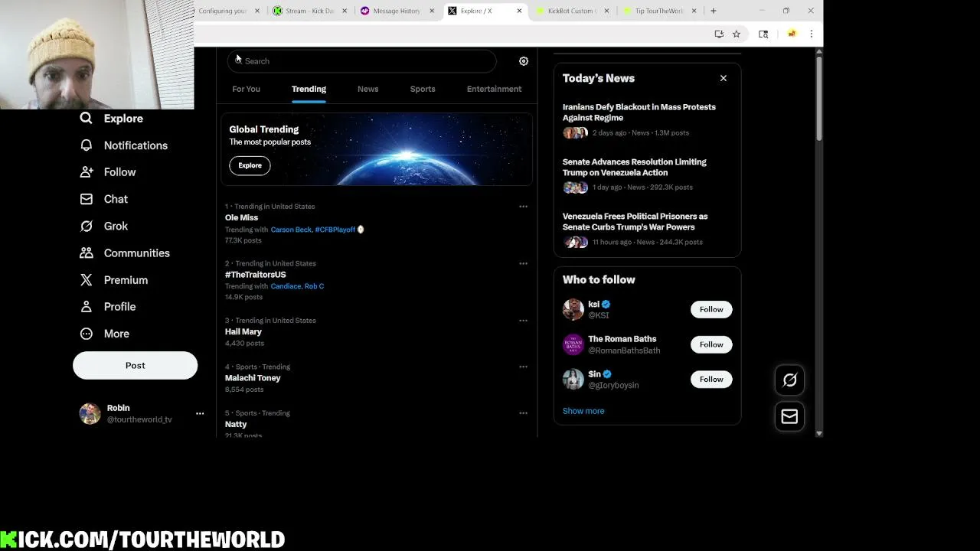Switch to the Sports tab
This screenshot has height=551, width=980.
[x=423, y=89]
